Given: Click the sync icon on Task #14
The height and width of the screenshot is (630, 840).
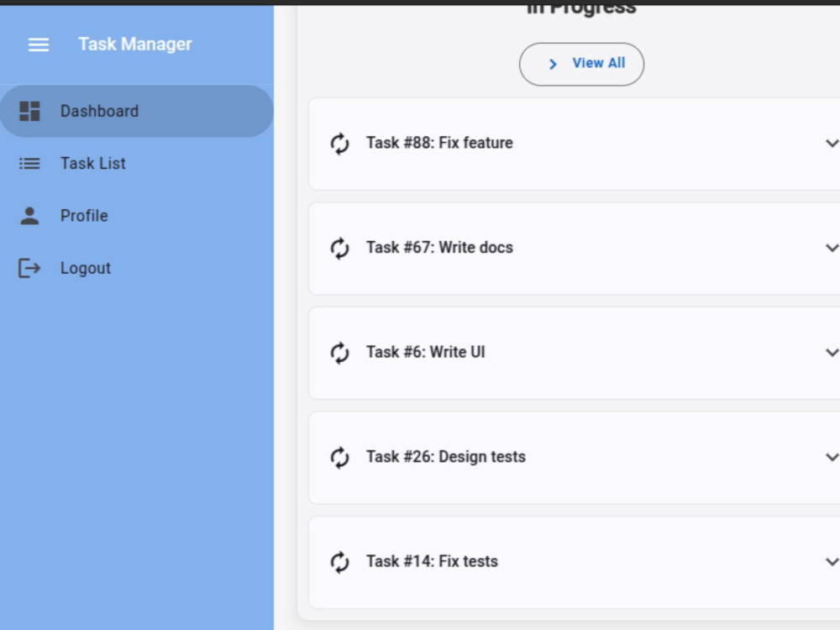Looking at the screenshot, I should pos(339,562).
